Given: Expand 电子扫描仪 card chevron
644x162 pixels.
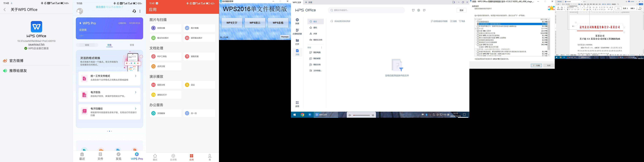Looking at the screenshot, I should (x=136, y=109).
